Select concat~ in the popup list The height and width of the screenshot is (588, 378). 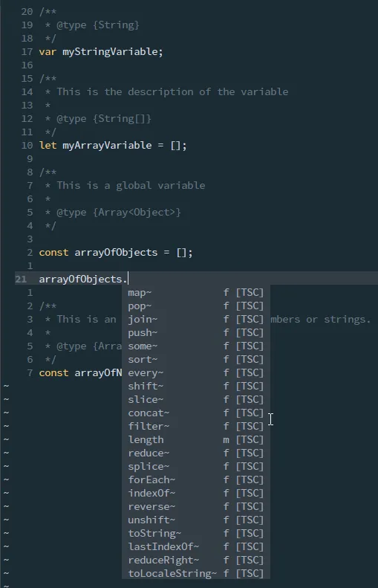coord(195,413)
